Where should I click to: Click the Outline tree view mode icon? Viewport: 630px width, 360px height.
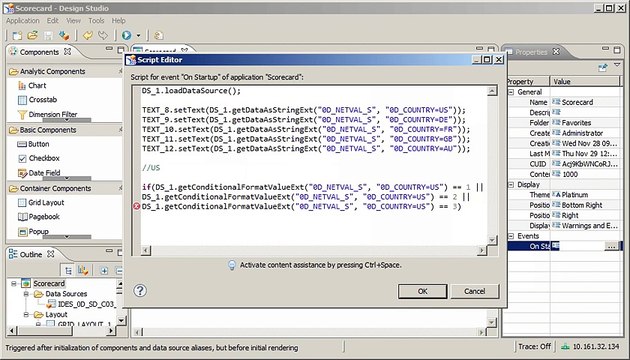[68, 271]
